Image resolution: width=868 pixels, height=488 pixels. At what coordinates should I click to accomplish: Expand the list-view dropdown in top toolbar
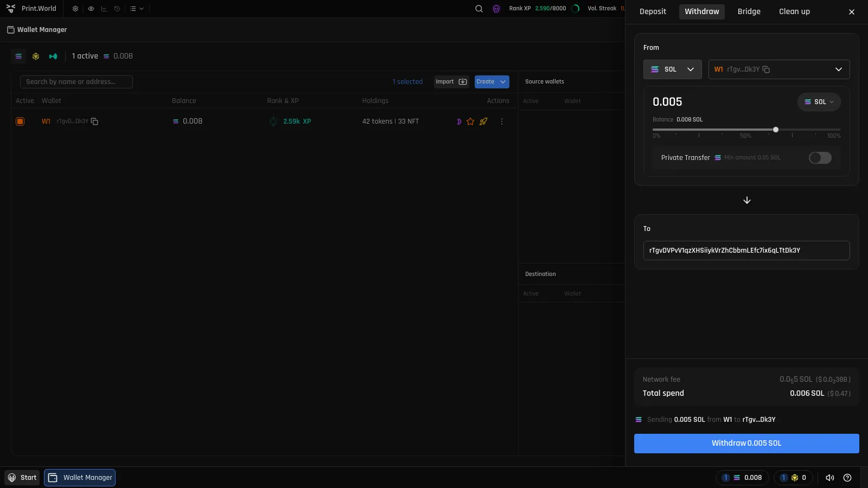[x=137, y=9]
